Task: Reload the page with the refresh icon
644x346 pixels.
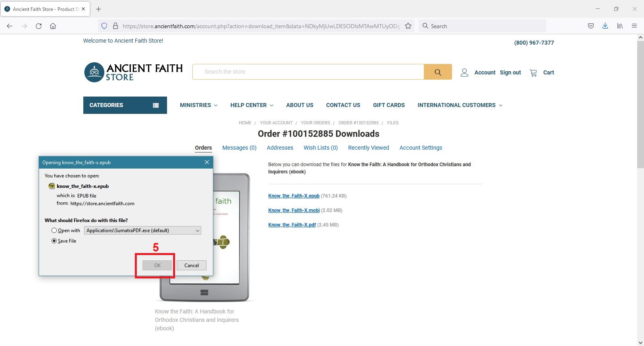Action: pos(39,26)
